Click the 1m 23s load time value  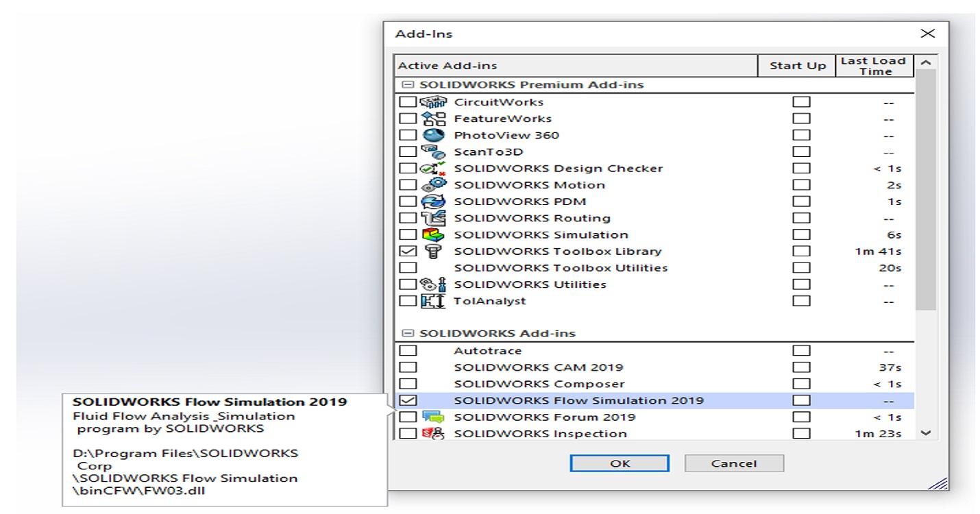(878, 433)
